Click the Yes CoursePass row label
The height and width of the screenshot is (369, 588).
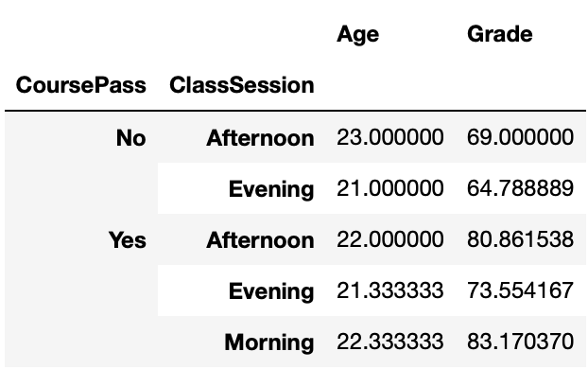(127, 240)
